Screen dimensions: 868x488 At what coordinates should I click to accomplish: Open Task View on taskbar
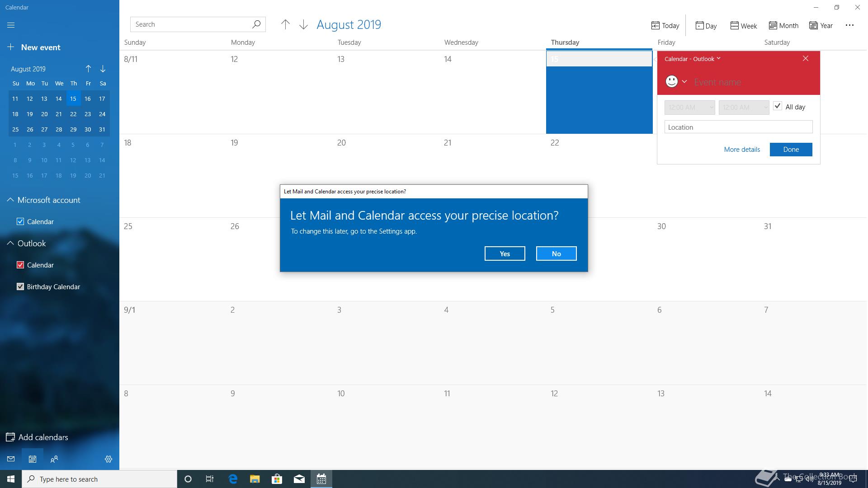pyautogui.click(x=210, y=479)
